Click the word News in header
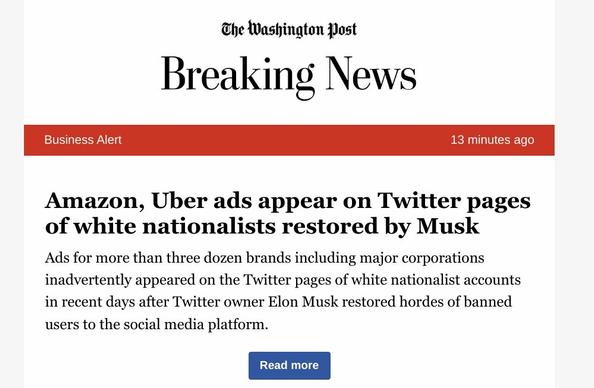 371,74
